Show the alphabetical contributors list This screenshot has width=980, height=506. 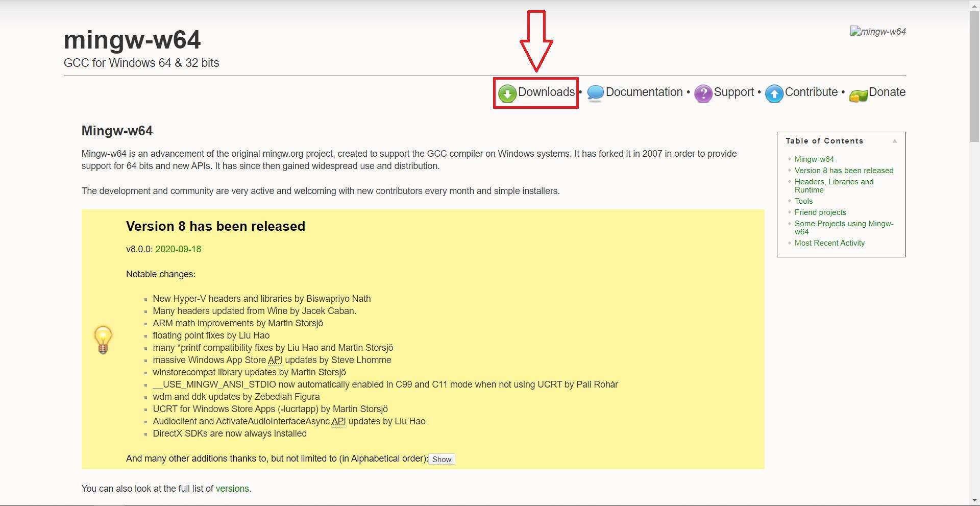point(442,459)
